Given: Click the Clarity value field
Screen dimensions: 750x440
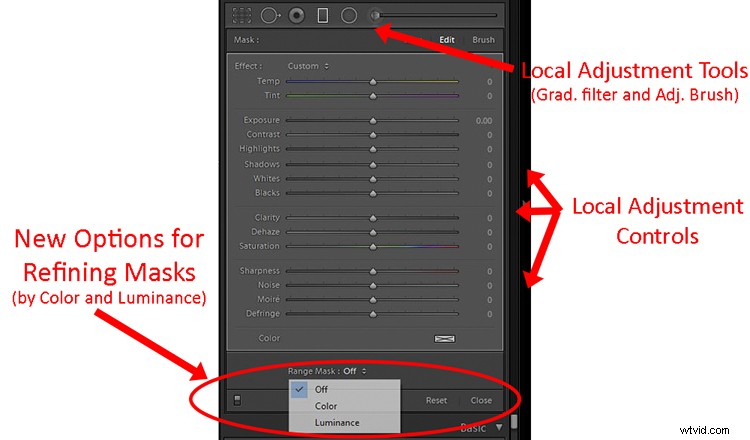Looking at the screenshot, I should pos(489,218).
